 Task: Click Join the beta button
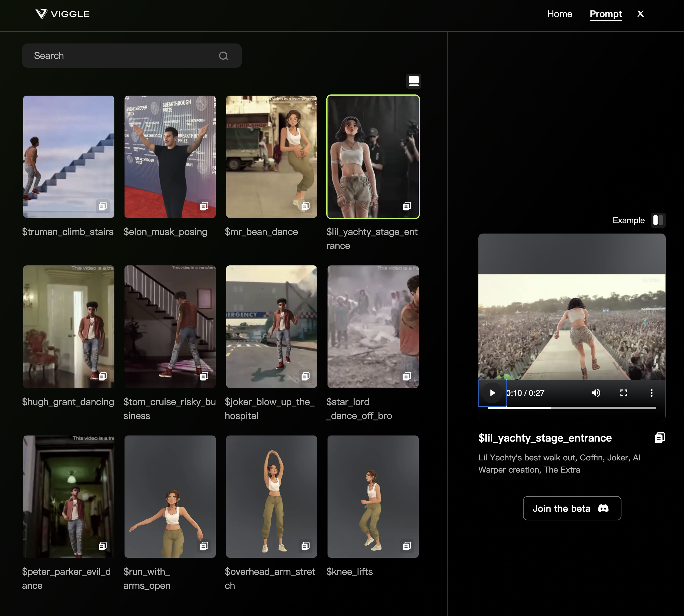click(572, 509)
